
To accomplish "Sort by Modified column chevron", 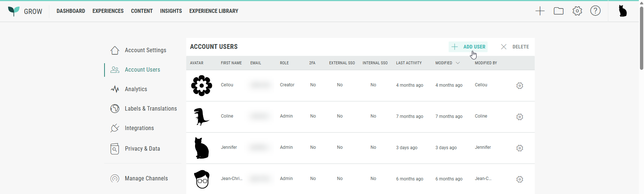I will pyautogui.click(x=458, y=63).
